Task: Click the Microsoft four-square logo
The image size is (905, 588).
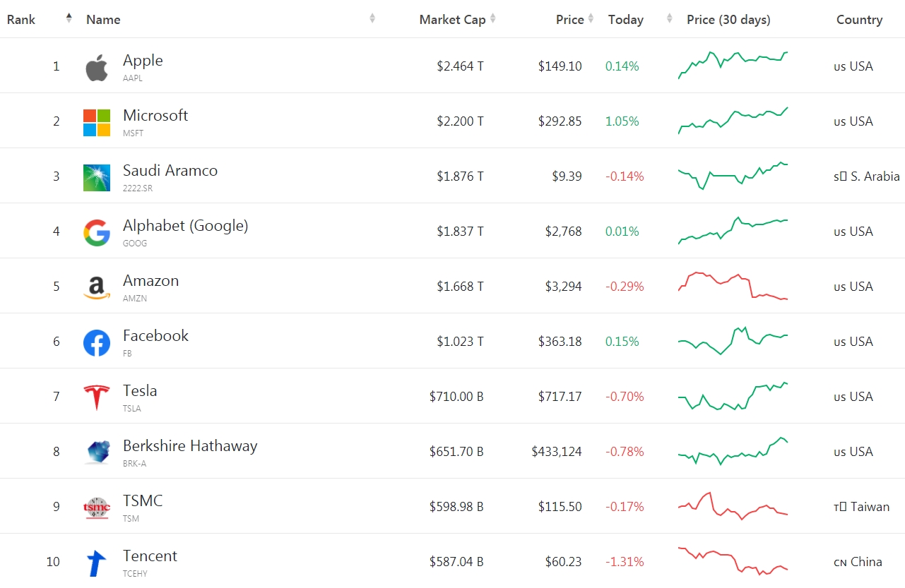Action: click(97, 123)
